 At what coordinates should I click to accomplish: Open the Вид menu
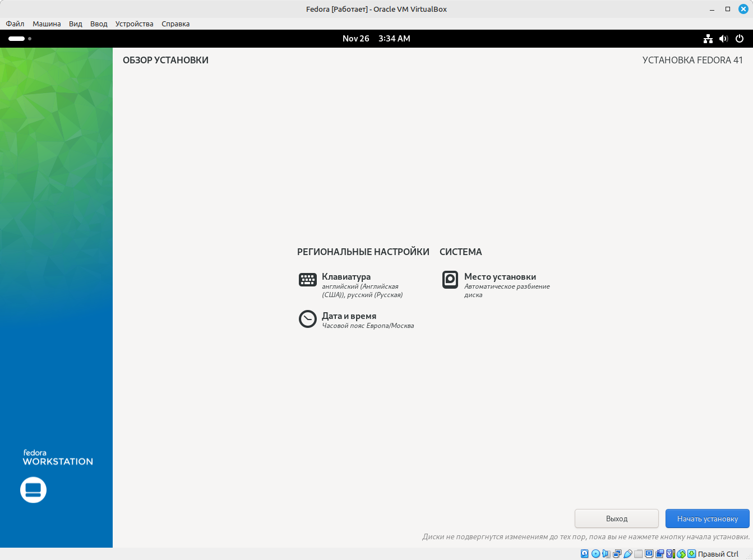pyautogui.click(x=76, y=24)
